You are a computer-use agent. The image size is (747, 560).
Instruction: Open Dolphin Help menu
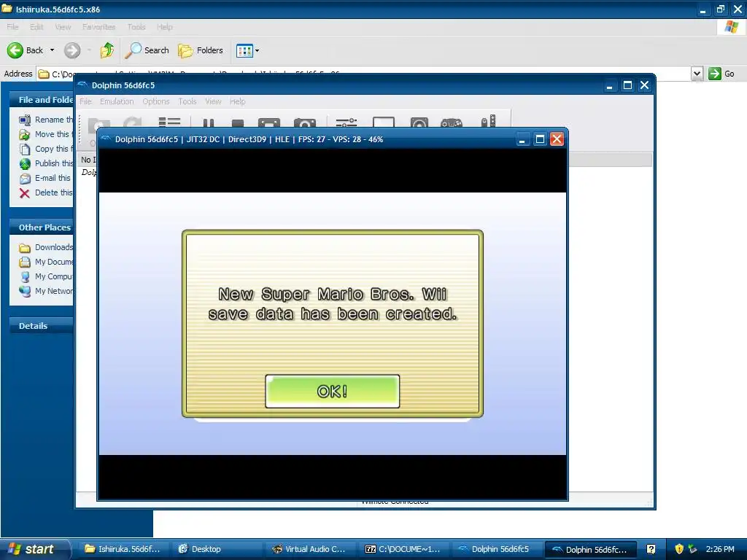coord(237,101)
